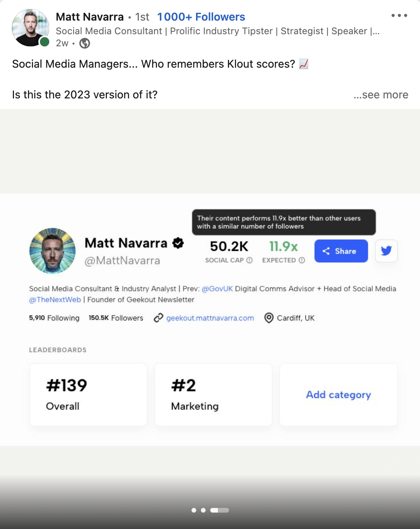Select the second carousel dot indicator
The height and width of the screenshot is (529, 420).
click(203, 510)
